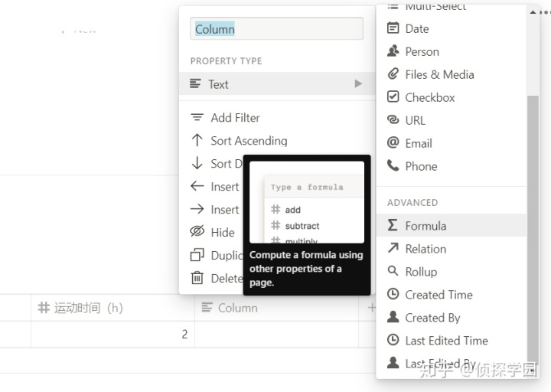Select the URL property type
The width and height of the screenshot is (551, 392).
(x=452, y=120)
